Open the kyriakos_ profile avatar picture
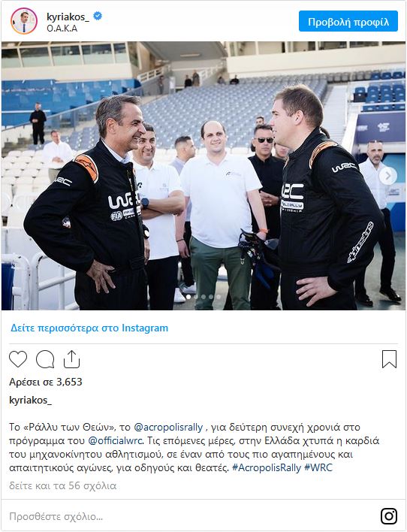 (x=24, y=21)
